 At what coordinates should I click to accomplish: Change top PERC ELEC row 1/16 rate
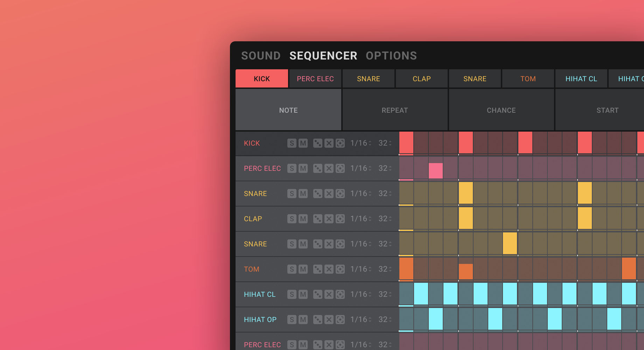pos(361,168)
